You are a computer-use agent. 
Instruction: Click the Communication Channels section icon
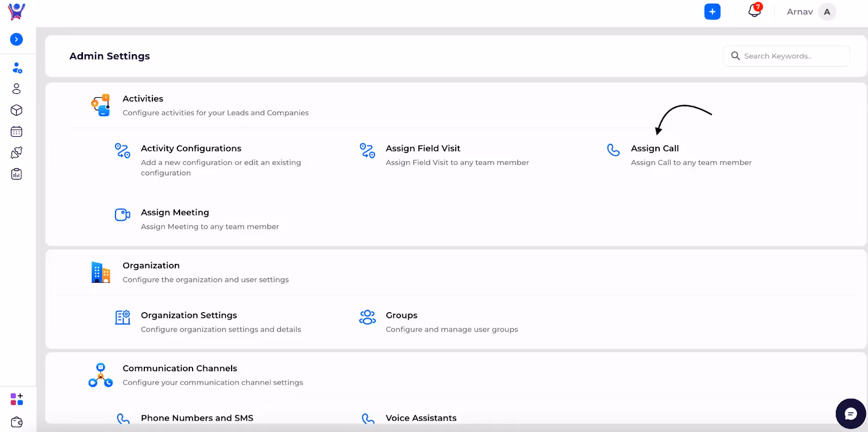click(100, 375)
